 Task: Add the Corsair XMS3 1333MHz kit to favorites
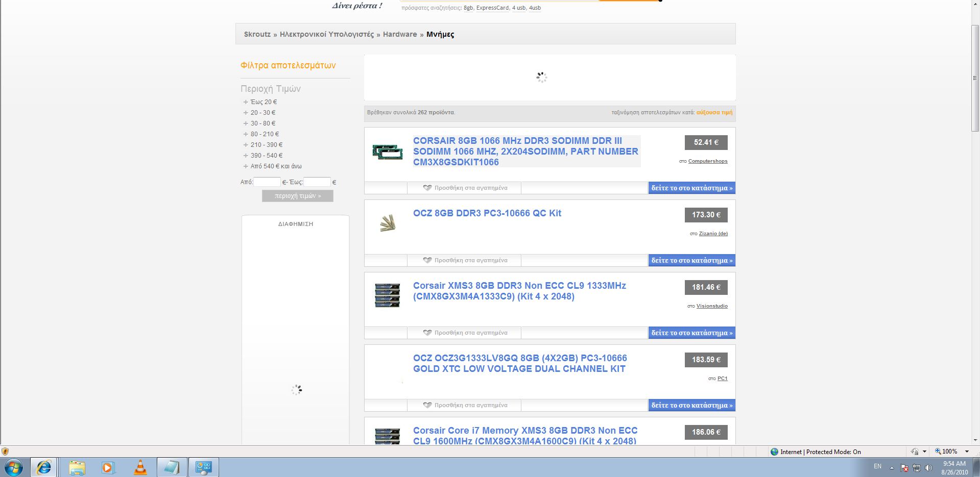tap(465, 333)
